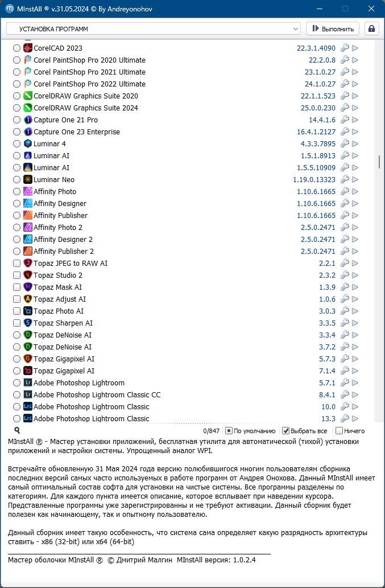Viewport: 385px width, 588px height.
Task: Click the Luminar Neo application icon
Action: pos(28,180)
